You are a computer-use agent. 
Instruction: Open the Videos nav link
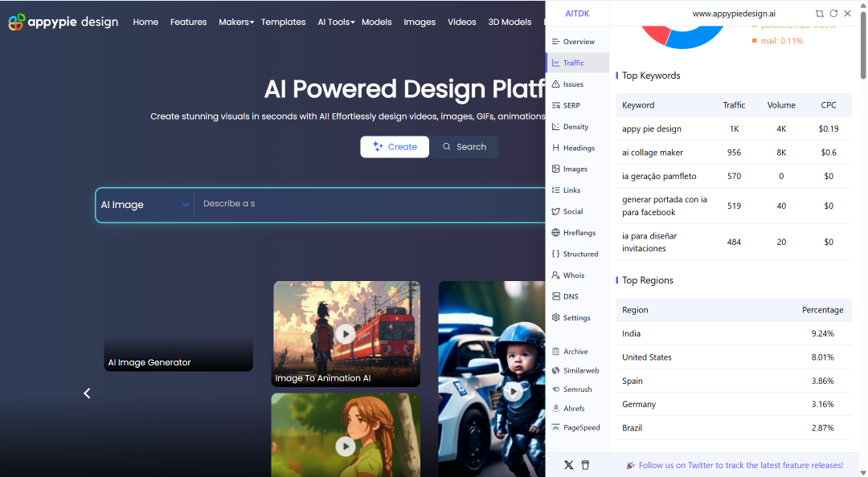point(461,22)
